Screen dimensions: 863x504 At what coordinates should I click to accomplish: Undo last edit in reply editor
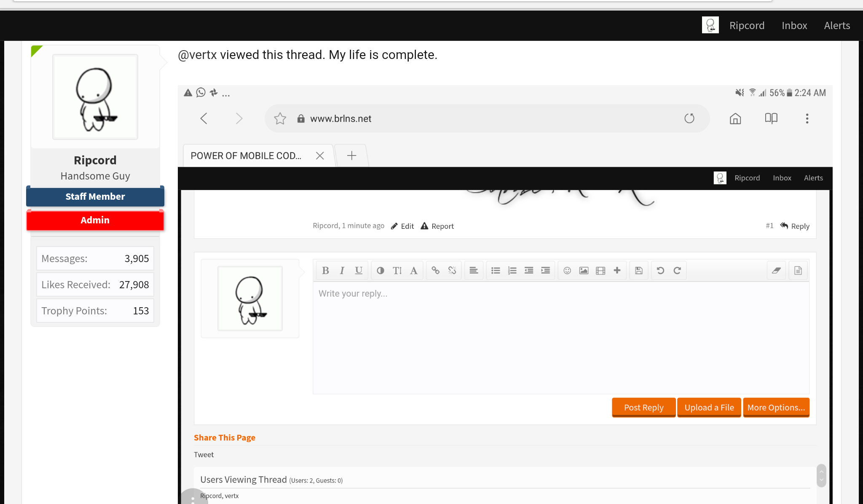click(x=660, y=271)
